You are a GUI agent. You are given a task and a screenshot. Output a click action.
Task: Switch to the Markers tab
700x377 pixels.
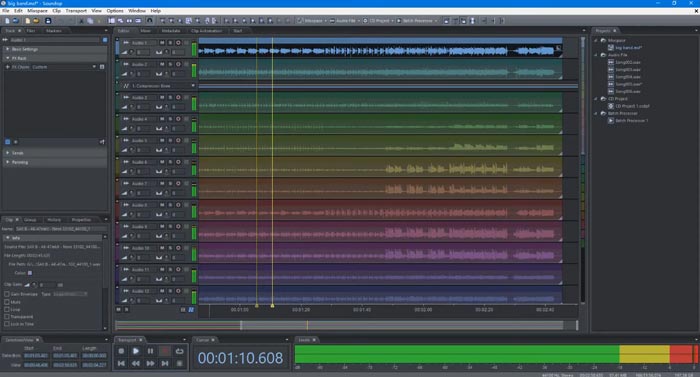click(x=54, y=31)
